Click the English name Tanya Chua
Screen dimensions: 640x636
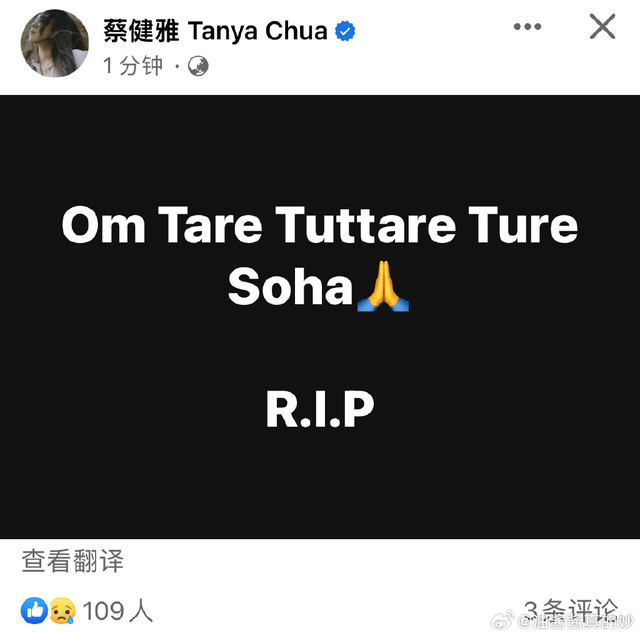[258, 31]
